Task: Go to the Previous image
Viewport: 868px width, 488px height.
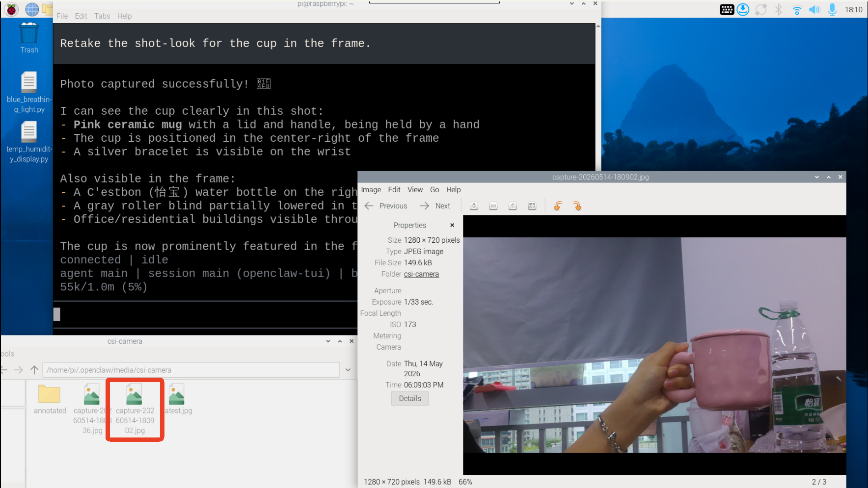Action: (386, 206)
